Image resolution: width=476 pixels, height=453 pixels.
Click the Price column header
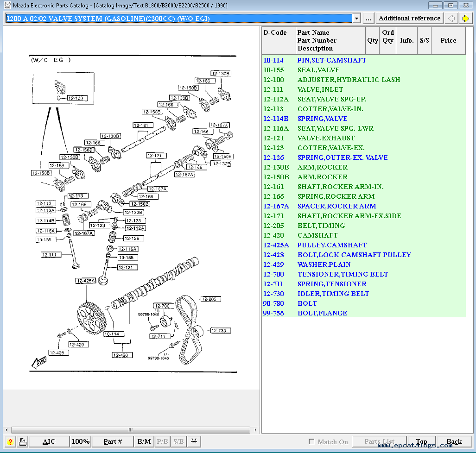point(448,40)
